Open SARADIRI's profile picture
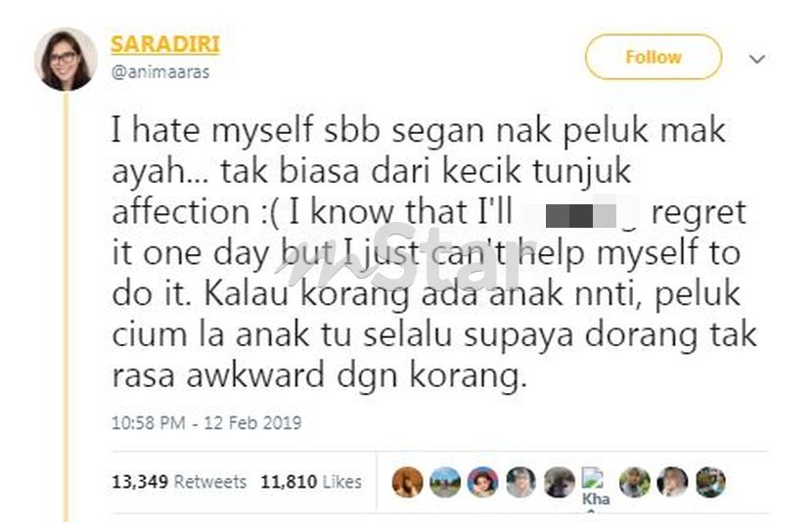The image size is (812, 522). click(x=66, y=60)
